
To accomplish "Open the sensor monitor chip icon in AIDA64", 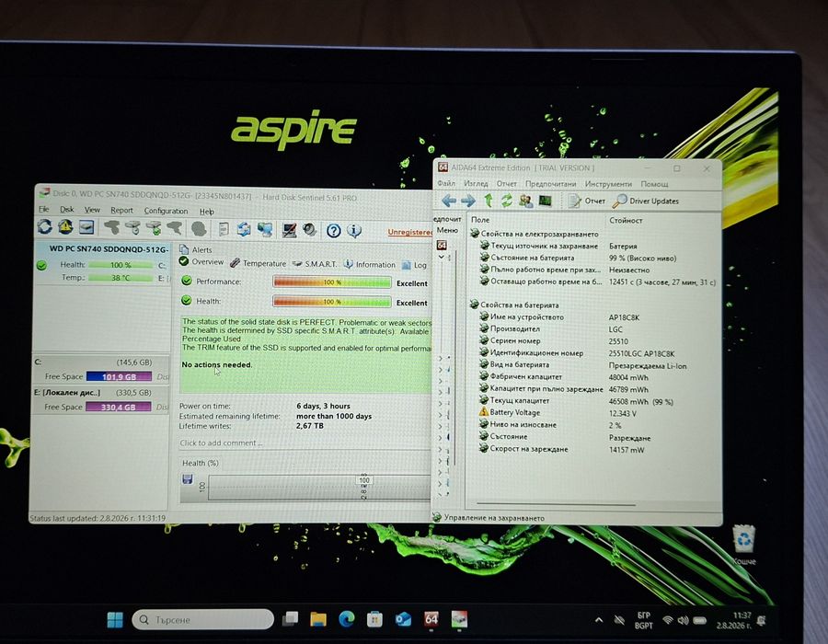I will (545, 201).
